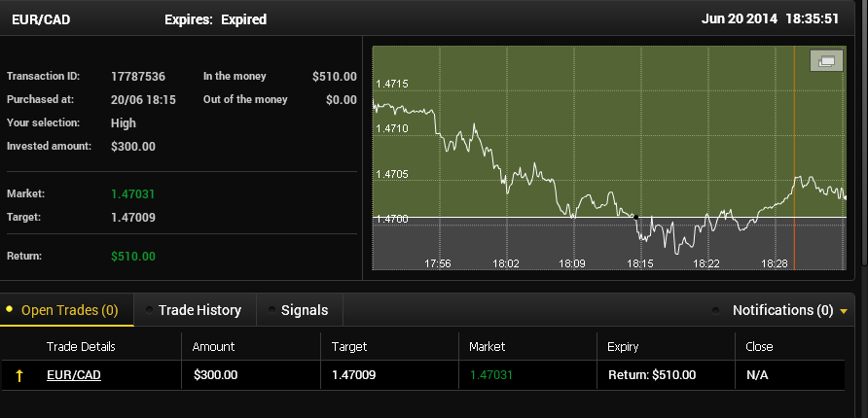
Task: Switch to the Open Trades tab
Action: pos(66,310)
